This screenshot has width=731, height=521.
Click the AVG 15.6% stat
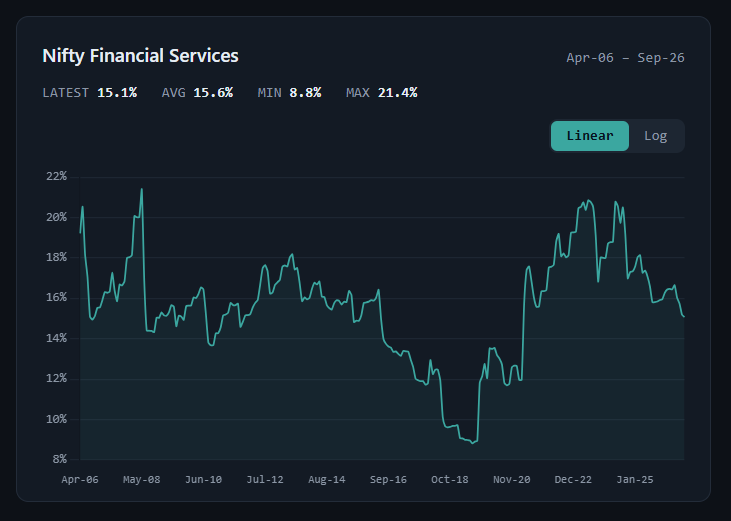pos(197,93)
